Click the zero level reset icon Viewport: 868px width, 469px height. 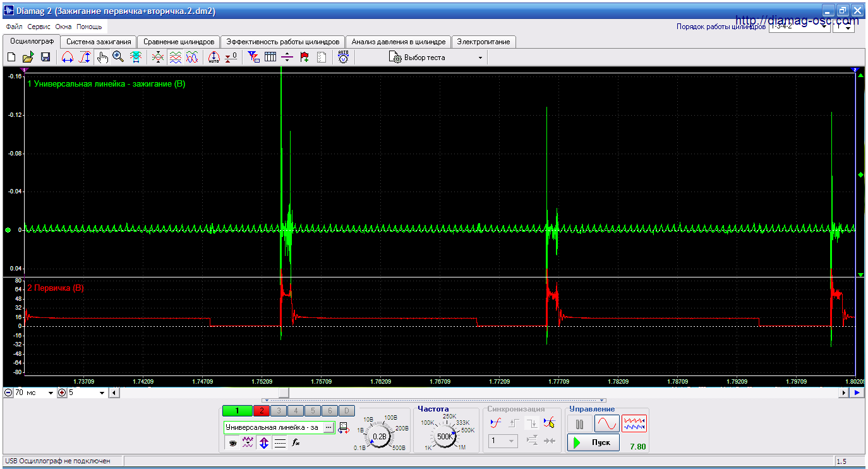tap(231, 58)
